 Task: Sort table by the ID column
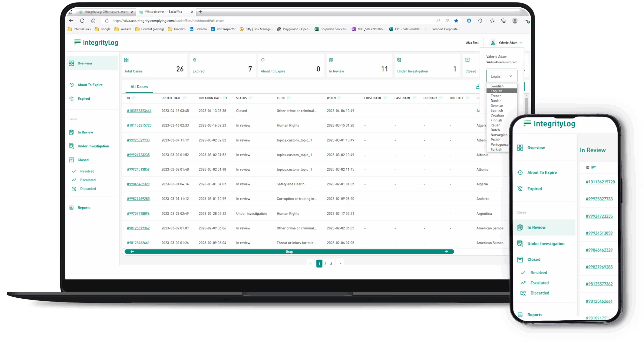(133, 98)
